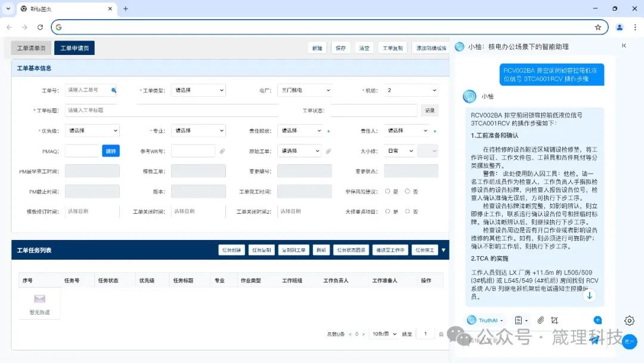Click the 任务创建 button

(231, 250)
